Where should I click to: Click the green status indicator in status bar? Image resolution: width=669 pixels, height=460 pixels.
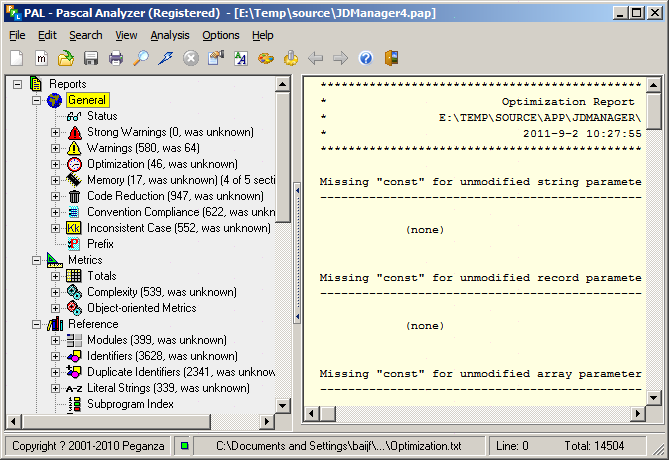184,446
